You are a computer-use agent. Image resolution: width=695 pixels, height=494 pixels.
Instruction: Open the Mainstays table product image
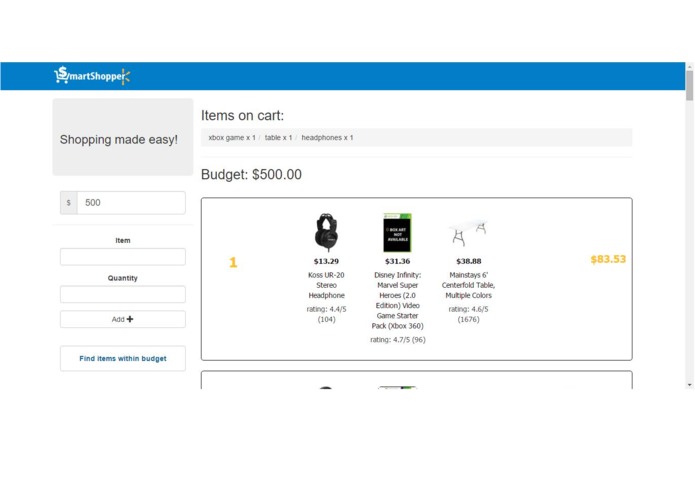(469, 233)
